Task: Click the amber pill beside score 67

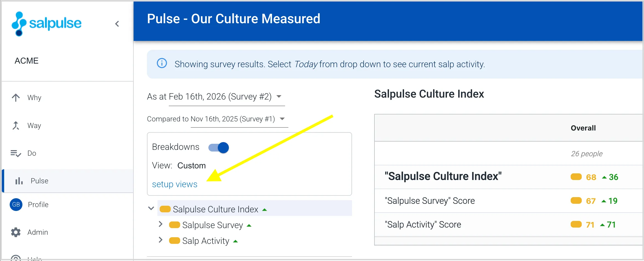Action: coord(576,200)
